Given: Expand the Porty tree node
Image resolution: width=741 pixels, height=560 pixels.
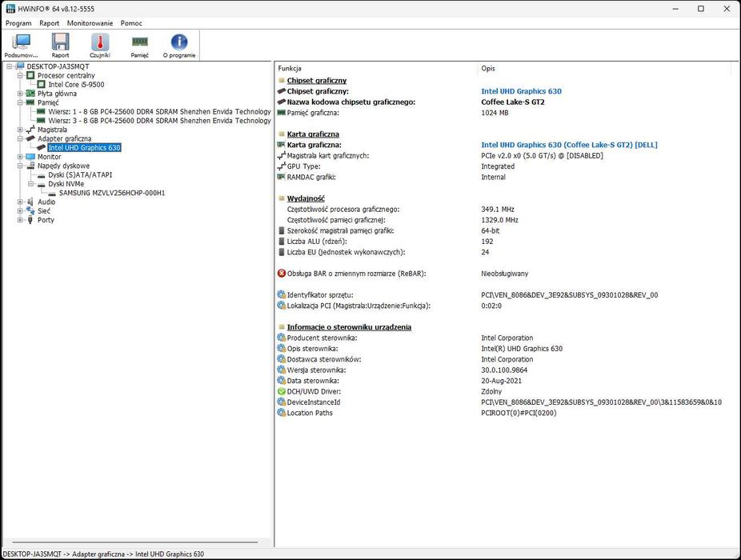Looking at the screenshot, I should 20,220.
